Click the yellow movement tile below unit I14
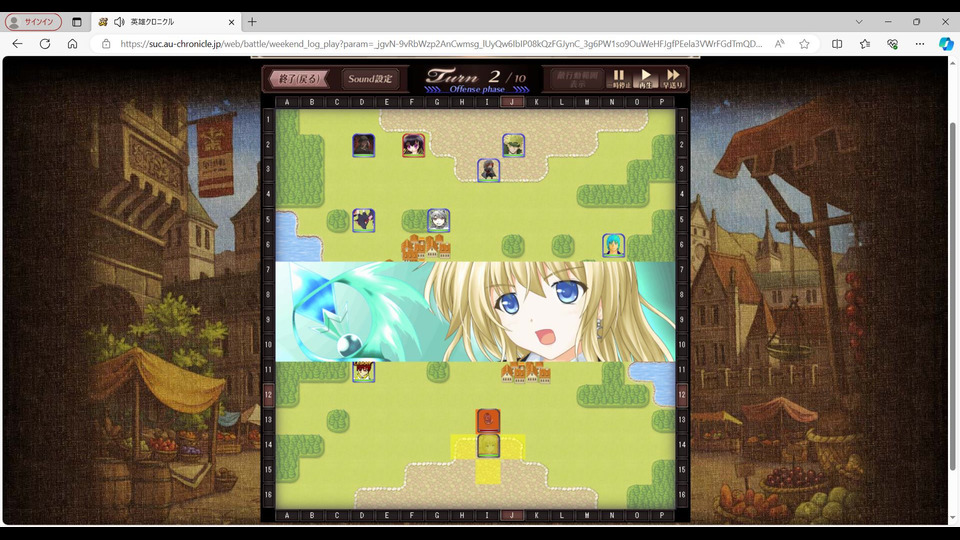The width and height of the screenshot is (960, 540). [x=488, y=471]
